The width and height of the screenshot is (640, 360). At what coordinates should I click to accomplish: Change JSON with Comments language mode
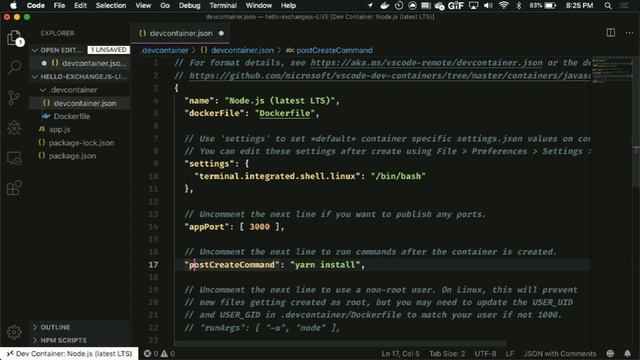560,353
